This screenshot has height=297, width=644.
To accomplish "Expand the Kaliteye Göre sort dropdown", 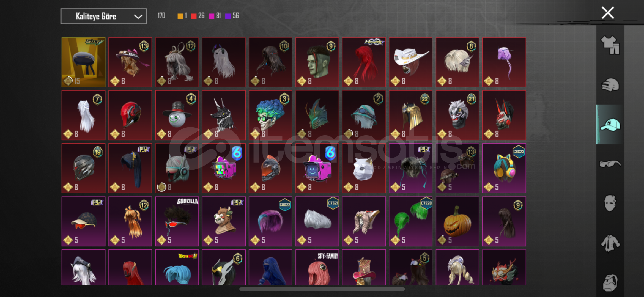I will 103,16.
